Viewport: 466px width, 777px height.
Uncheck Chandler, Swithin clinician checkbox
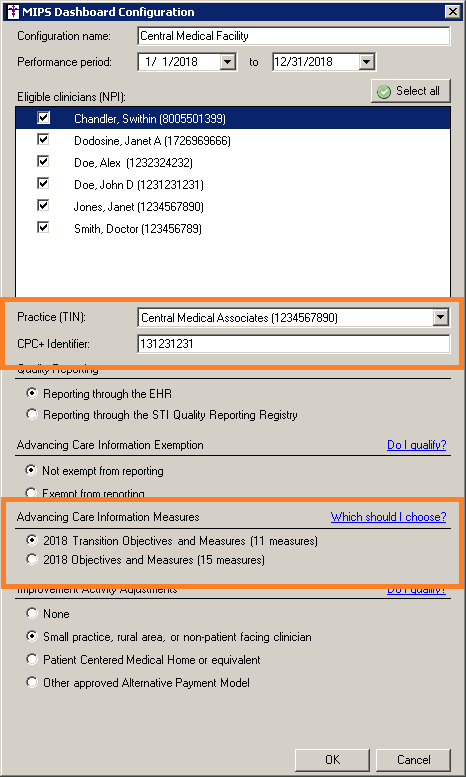(44, 117)
